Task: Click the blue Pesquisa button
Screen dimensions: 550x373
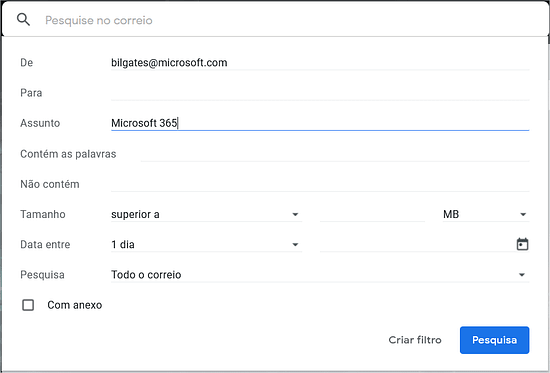Action: coord(494,340)
